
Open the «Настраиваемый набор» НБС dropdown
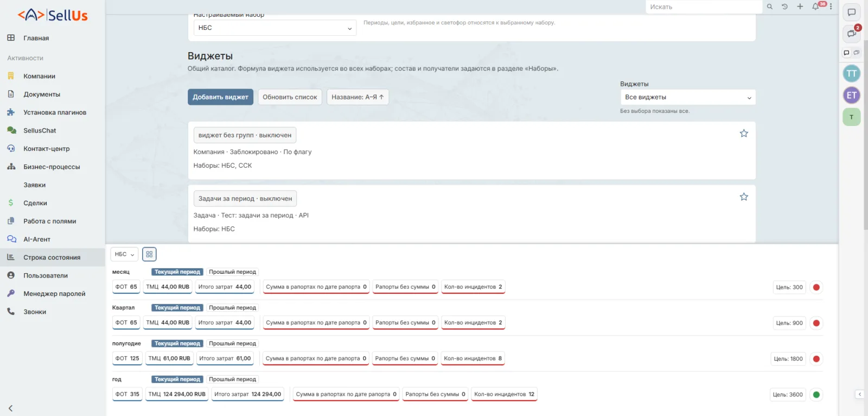pos(275,28)
